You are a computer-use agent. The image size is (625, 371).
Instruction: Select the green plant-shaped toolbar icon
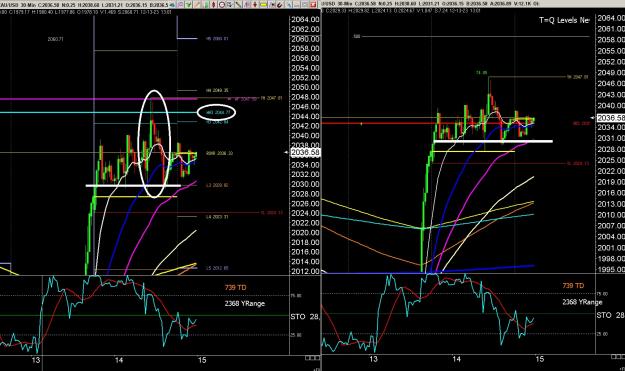click(x=188, y=4)
